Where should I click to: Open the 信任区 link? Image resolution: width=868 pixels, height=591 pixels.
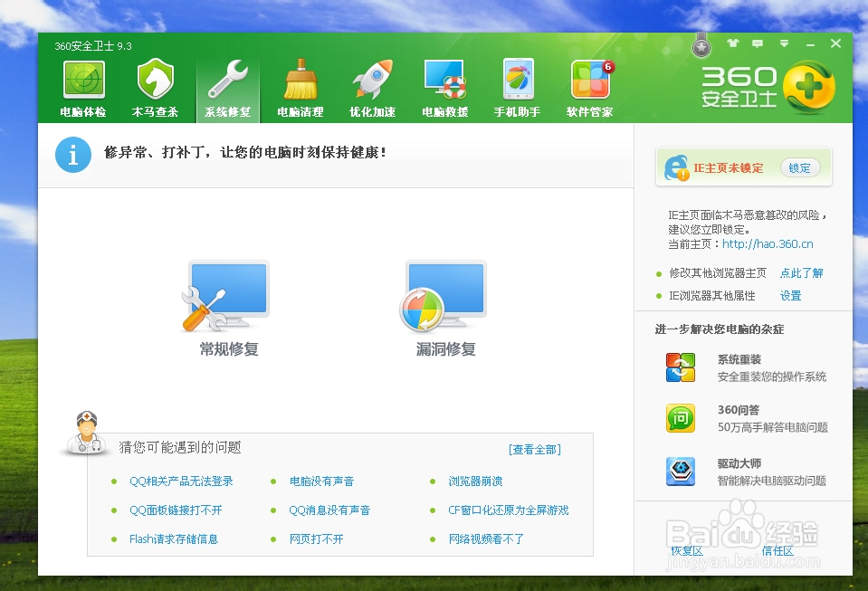coord(777,550)
